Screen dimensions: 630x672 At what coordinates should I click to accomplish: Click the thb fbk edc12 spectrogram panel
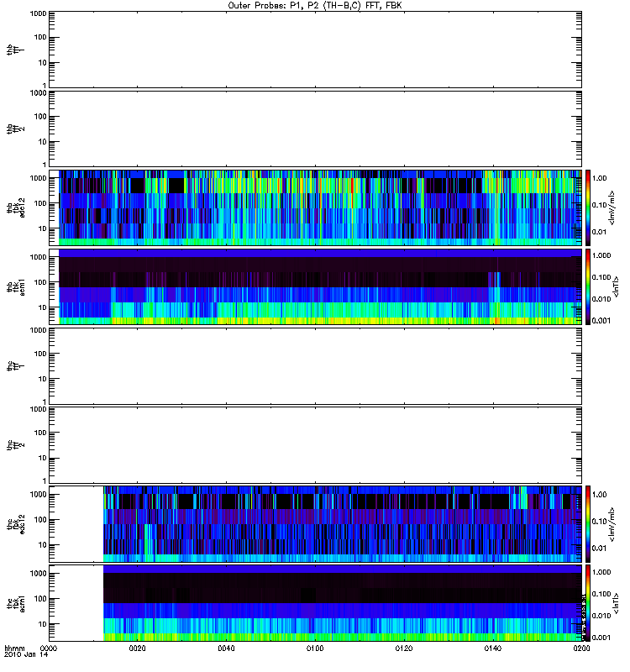tap(316, 207)
